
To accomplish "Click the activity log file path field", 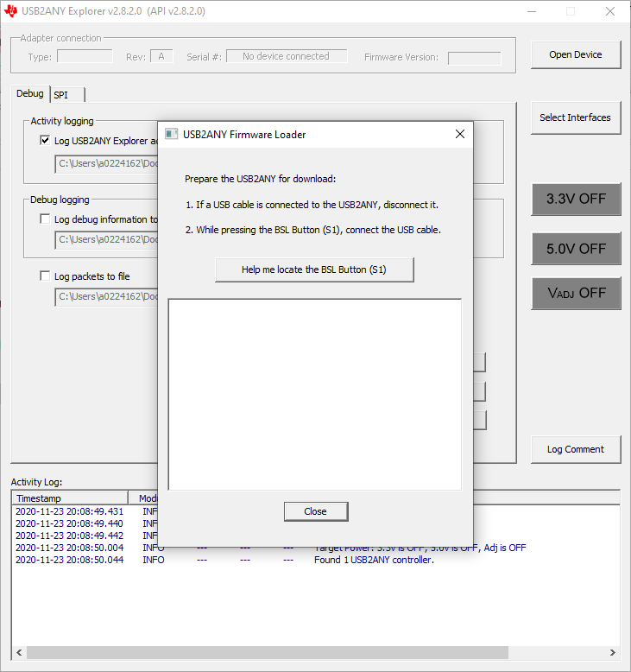I will [x=107, y=164].
